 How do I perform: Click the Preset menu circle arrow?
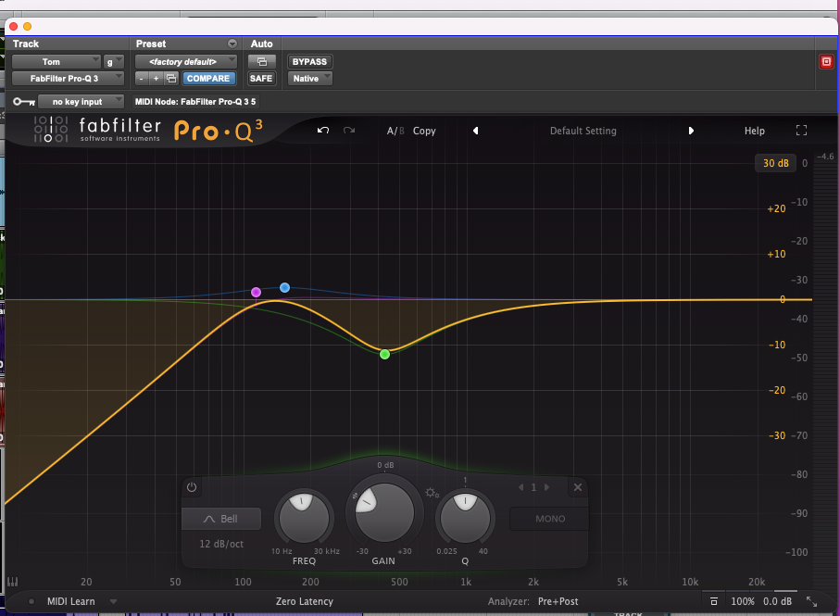pos(232,44)
